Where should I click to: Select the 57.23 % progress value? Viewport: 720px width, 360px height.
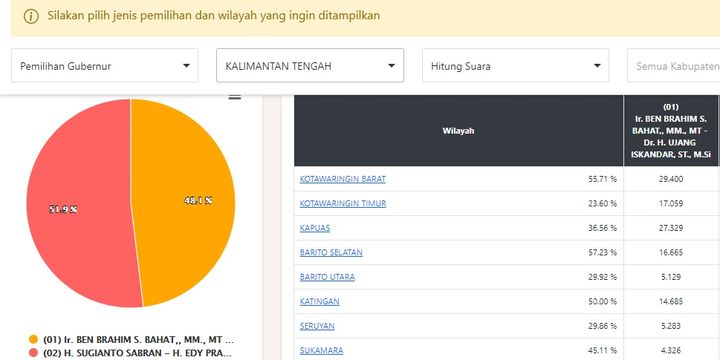(x=602, y=253)
